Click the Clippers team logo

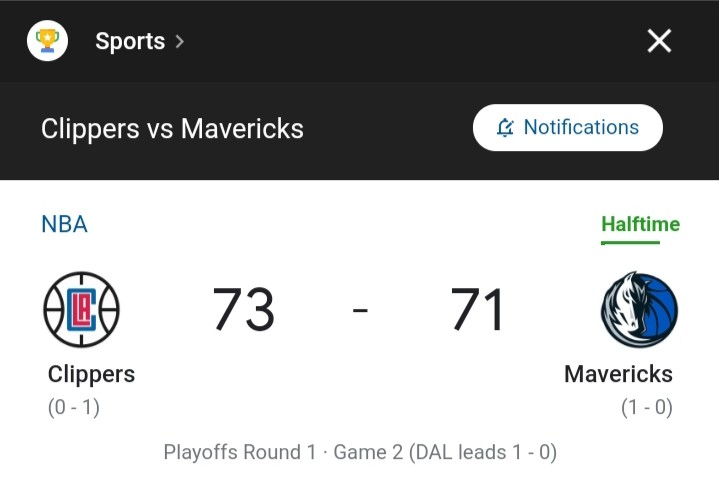tap(82, 310)
